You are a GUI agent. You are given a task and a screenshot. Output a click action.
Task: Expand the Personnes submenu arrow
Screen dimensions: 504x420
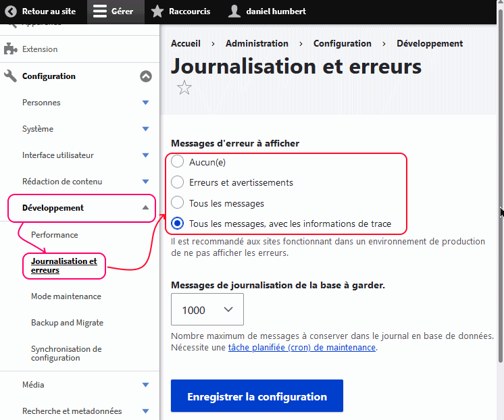[x=146, y=103]
